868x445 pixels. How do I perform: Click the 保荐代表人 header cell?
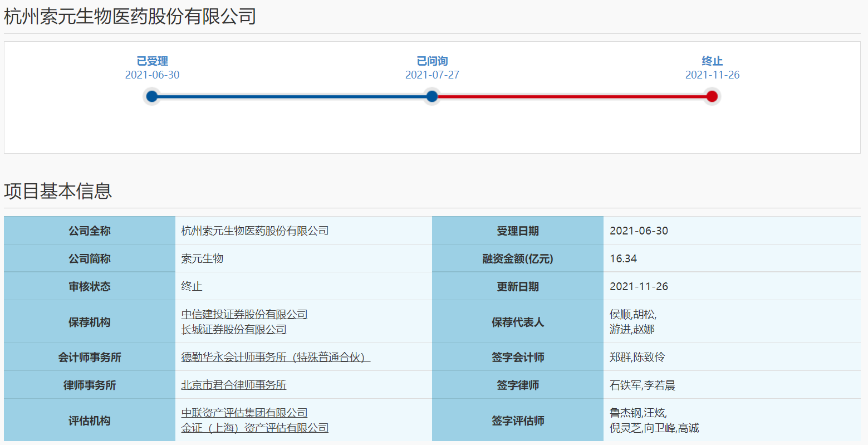(518, 322)
